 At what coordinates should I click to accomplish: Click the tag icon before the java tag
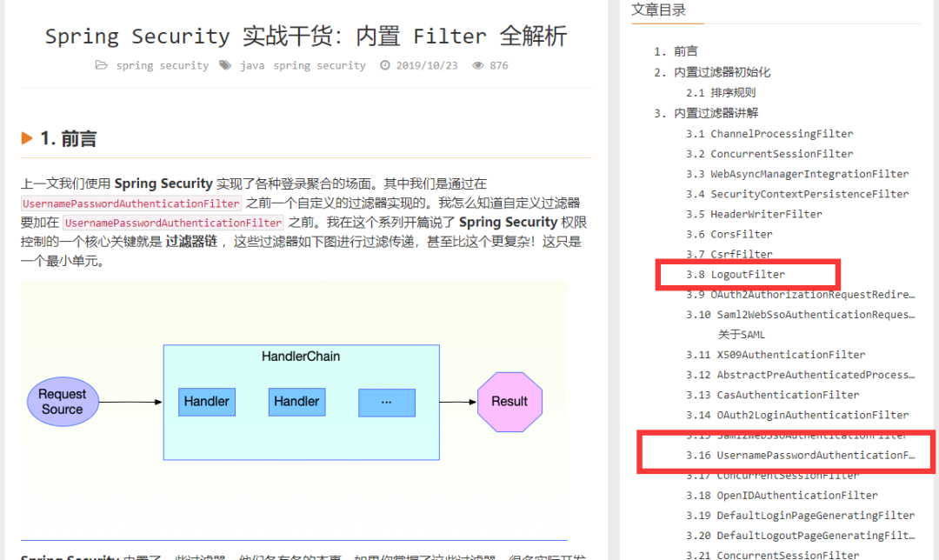225,65
